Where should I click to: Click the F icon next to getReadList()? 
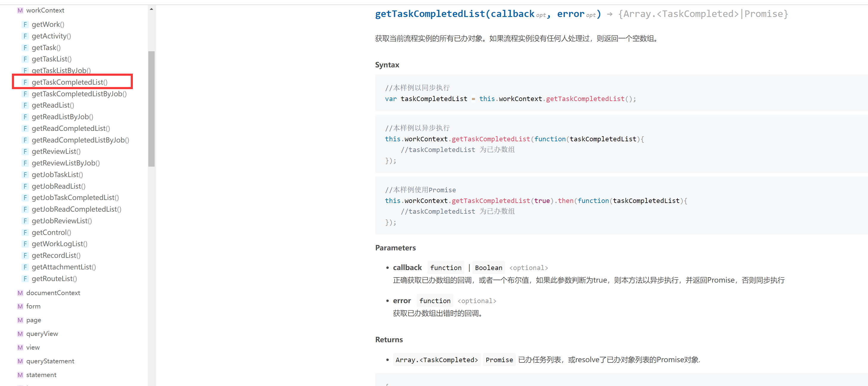click(x=25, y=106)
